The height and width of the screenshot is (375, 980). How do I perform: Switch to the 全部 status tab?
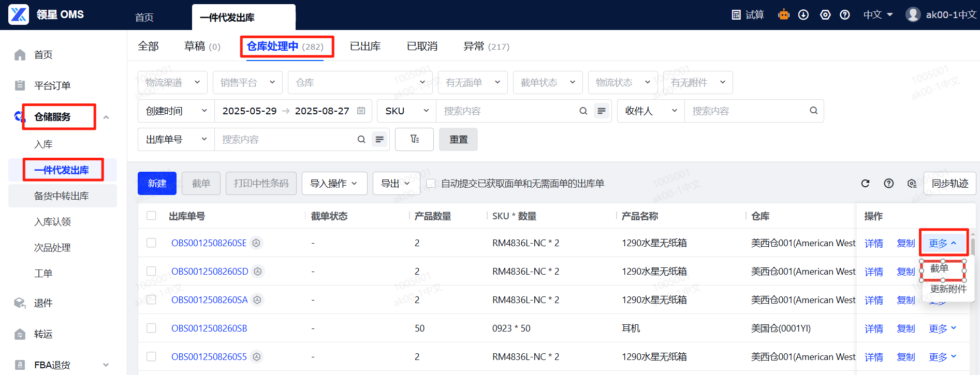(x=148, y=46)
